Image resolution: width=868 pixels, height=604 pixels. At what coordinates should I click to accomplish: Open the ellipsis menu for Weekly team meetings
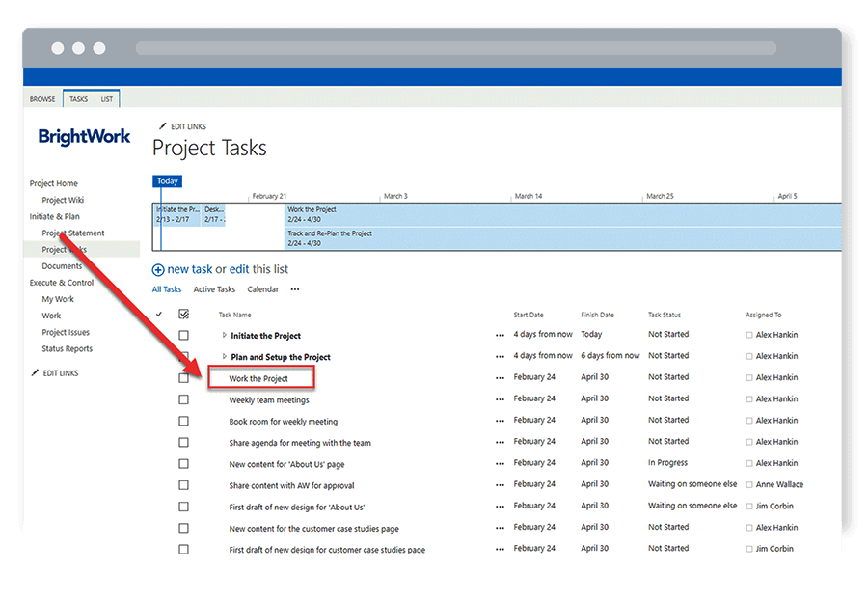pyautogui.click(x=500, y=399)
